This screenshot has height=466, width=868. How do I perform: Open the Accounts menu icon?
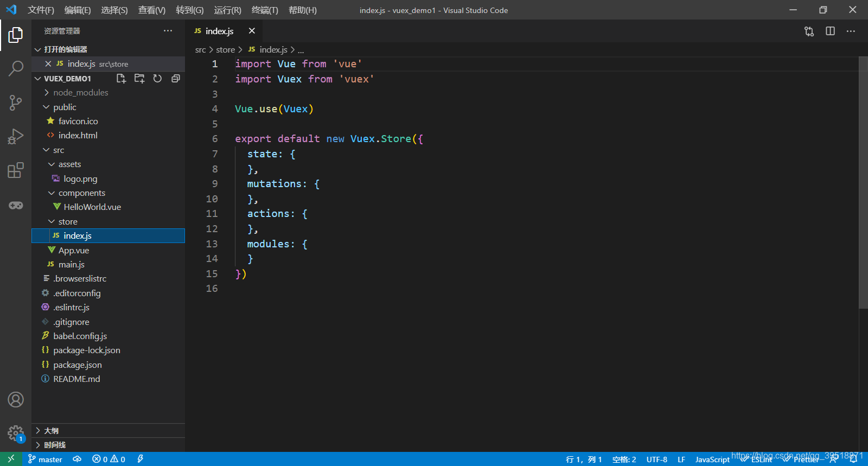[x=16, y=400]
